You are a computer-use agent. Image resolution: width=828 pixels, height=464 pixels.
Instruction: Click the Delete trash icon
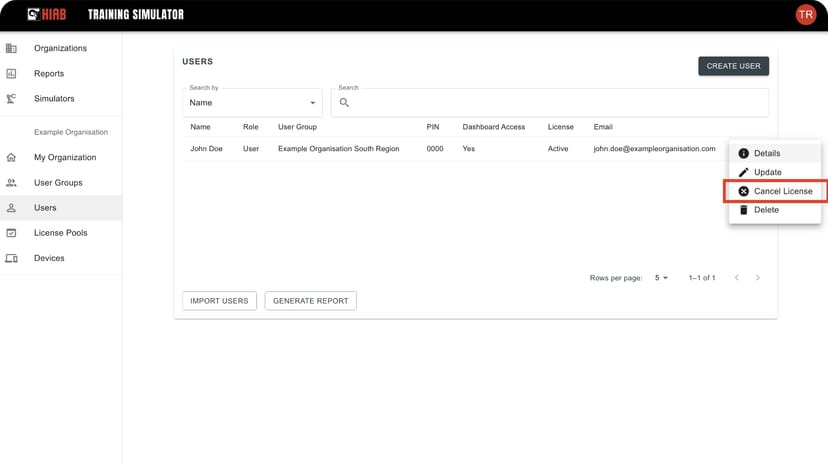[x=744, y=210]
